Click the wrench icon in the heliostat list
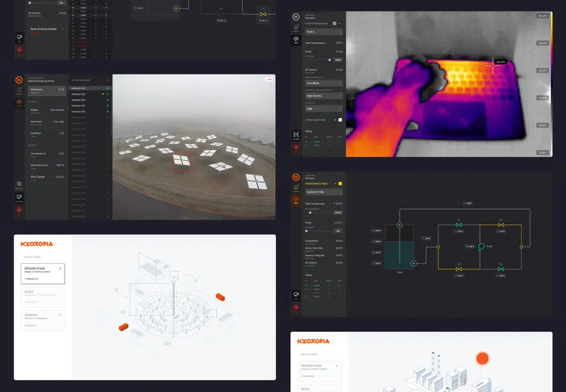Viewport: 566px width, 392px height. pyautogui.click(x=103, y=94)
